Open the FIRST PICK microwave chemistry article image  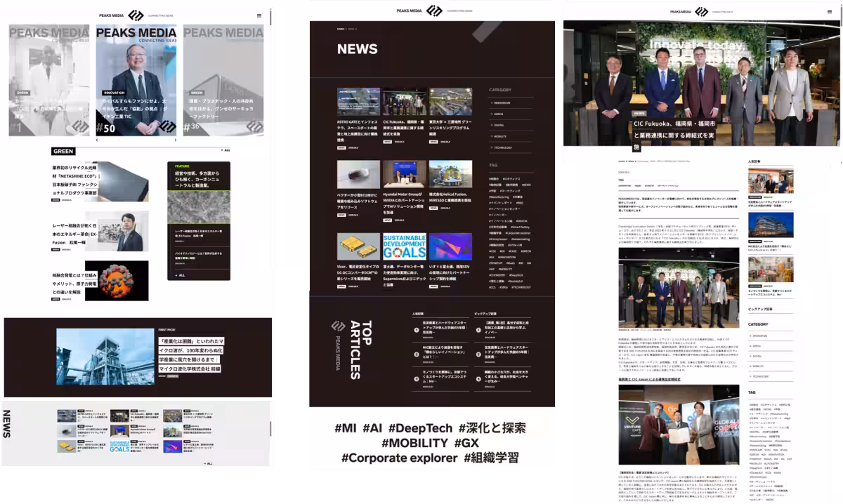105,357
